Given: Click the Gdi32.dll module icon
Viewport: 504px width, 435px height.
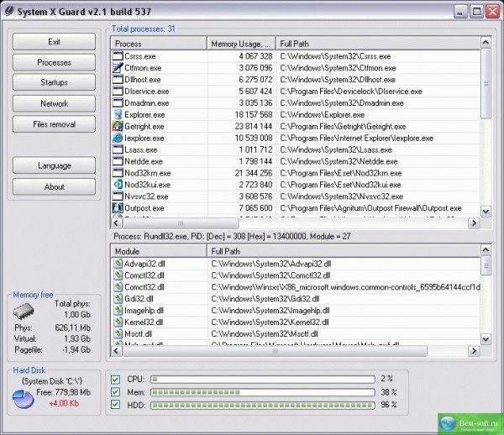Looking at the screenshot, I should click(118, 299).
